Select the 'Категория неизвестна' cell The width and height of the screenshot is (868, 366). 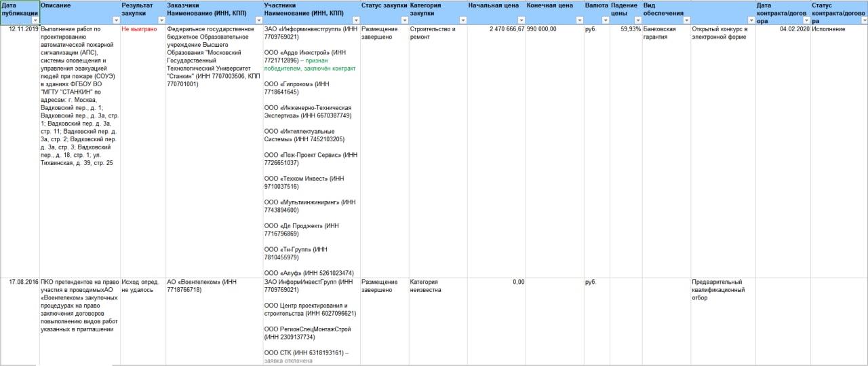tap(437, 322)
